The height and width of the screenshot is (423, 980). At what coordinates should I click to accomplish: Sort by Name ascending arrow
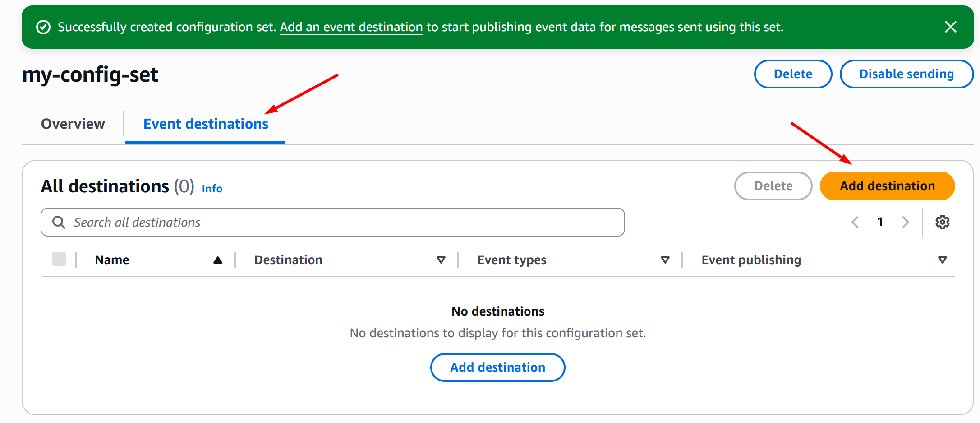[x=218, y=260]
